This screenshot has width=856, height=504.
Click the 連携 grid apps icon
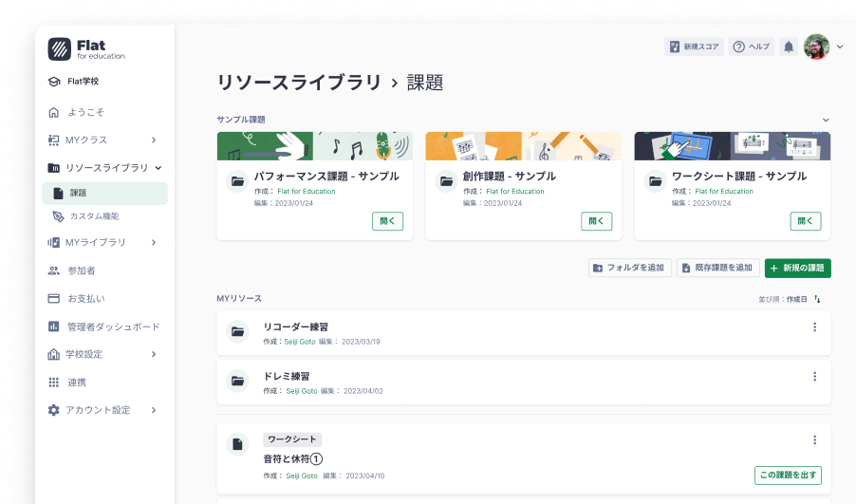click(53, 383)
